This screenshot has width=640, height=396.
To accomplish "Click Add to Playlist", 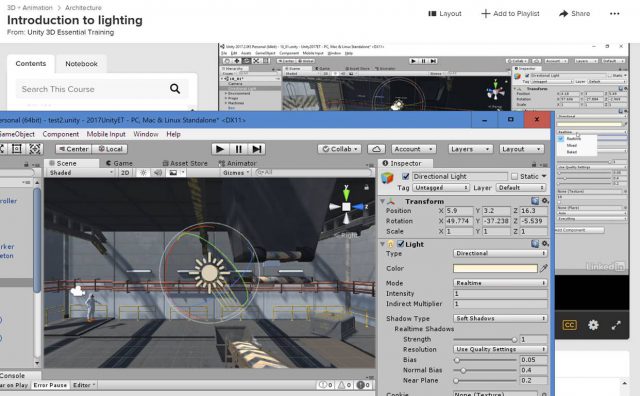I will 510,13.
